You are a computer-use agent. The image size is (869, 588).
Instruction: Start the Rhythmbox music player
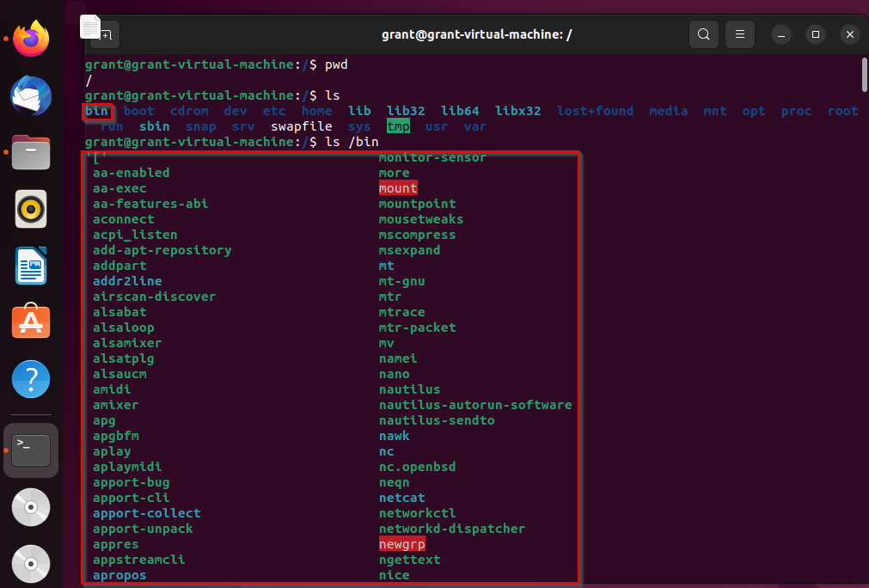click(31, 209)
